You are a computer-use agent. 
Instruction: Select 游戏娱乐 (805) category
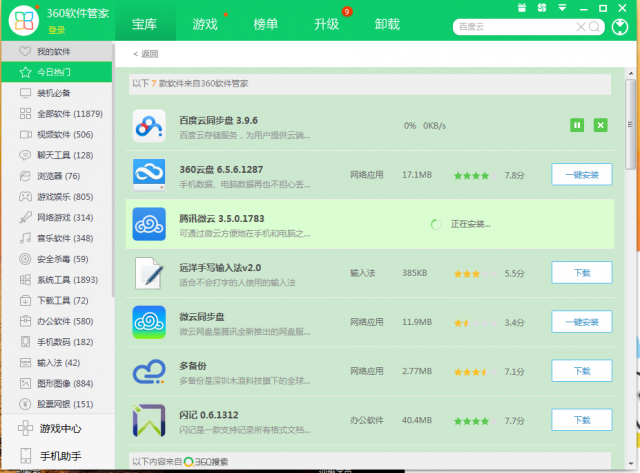(56, 197)
